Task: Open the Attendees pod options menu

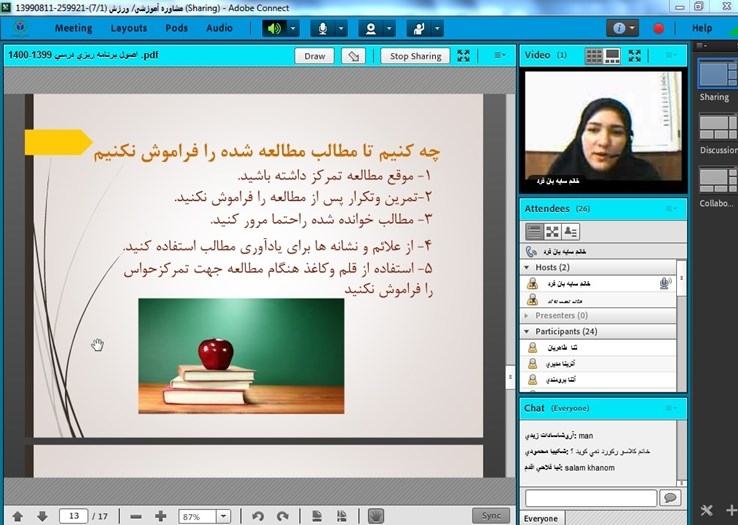Action: 671,209
